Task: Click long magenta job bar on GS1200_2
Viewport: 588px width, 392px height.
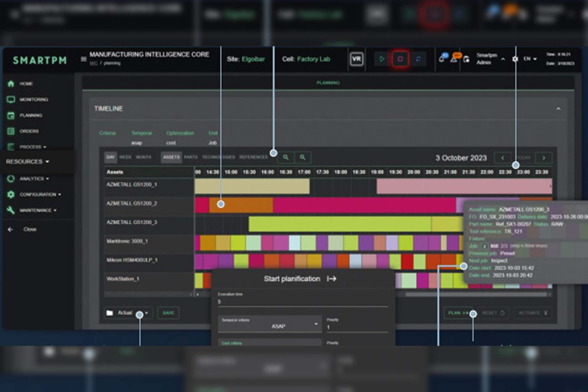Action: click(365, 205)
